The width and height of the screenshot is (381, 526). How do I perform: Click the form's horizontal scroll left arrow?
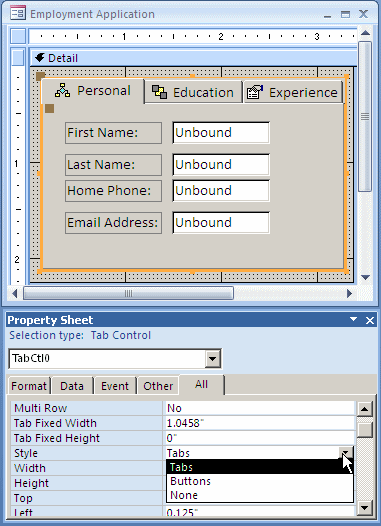(14, 294)
